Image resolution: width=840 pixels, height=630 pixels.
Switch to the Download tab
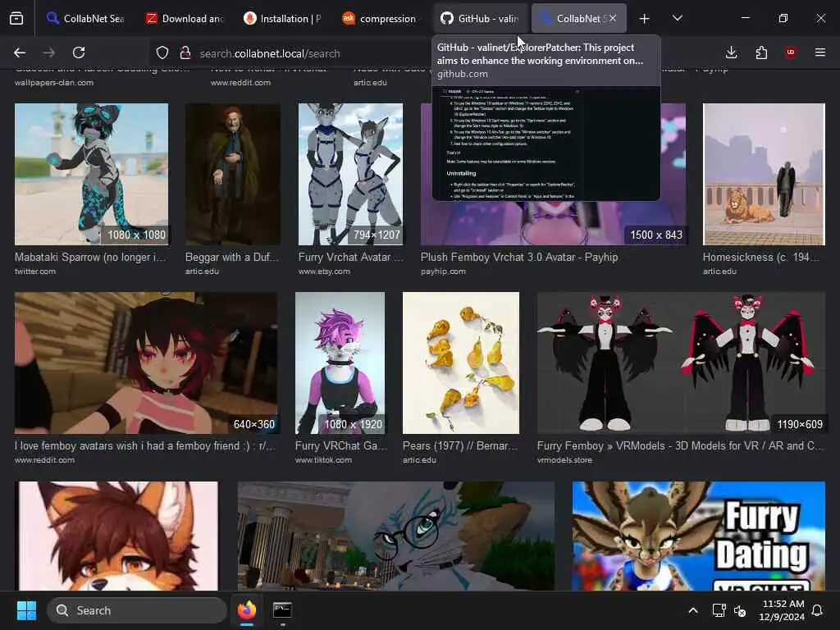click(x=185, y=19)
